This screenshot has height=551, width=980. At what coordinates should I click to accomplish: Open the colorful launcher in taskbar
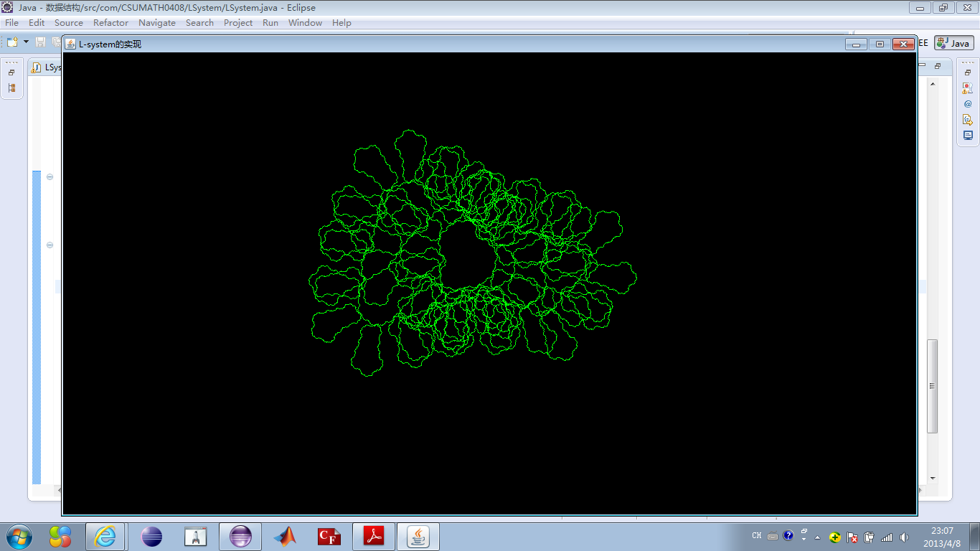point(60,536)
